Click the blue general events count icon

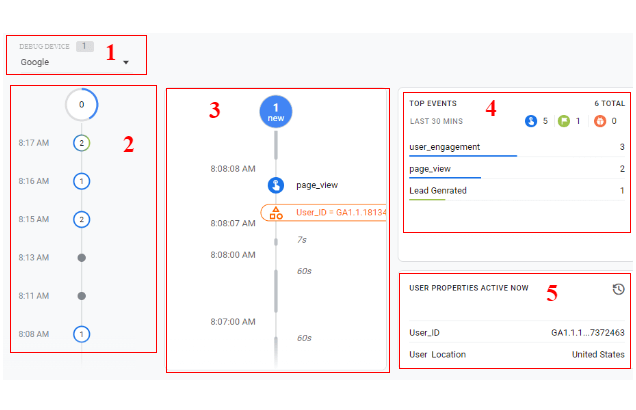click(x=531, y=121)
